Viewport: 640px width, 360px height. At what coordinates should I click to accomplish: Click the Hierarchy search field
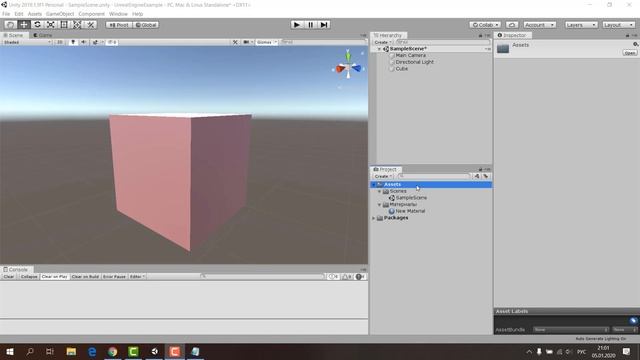coord(442,42)
